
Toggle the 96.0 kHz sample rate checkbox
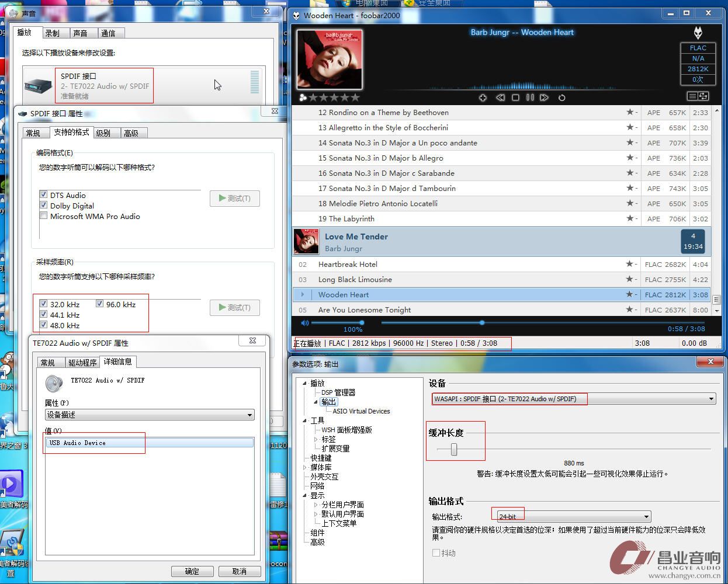99,304
